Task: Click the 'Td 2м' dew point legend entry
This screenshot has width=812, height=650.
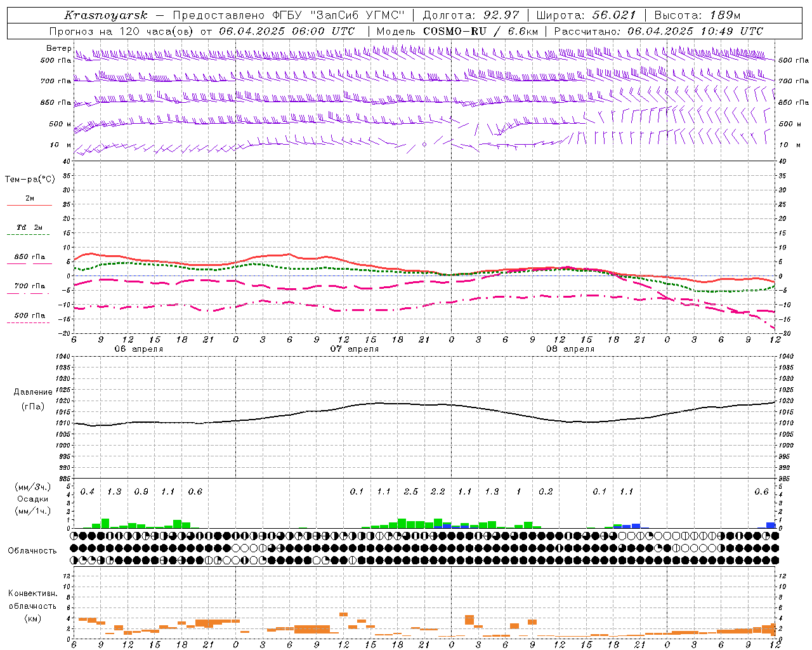Action: 30,227
